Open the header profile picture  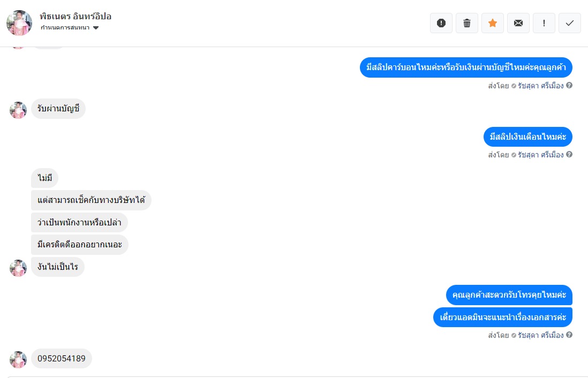click(19, 23)
